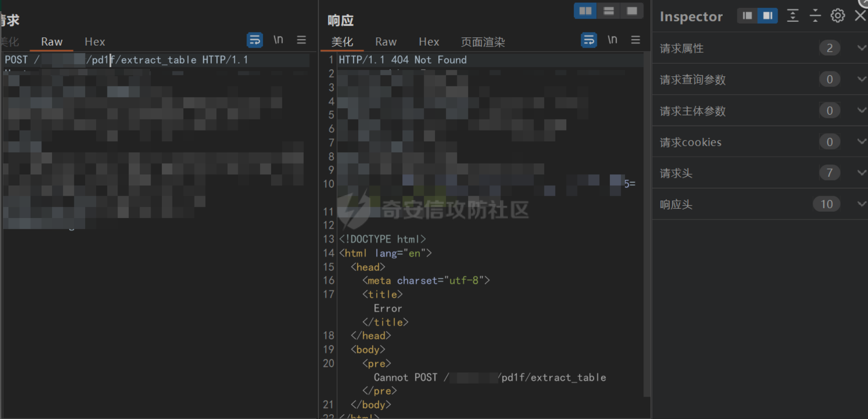
Task: Toggle word wrap in response pane
Action: tap(589, 40)
